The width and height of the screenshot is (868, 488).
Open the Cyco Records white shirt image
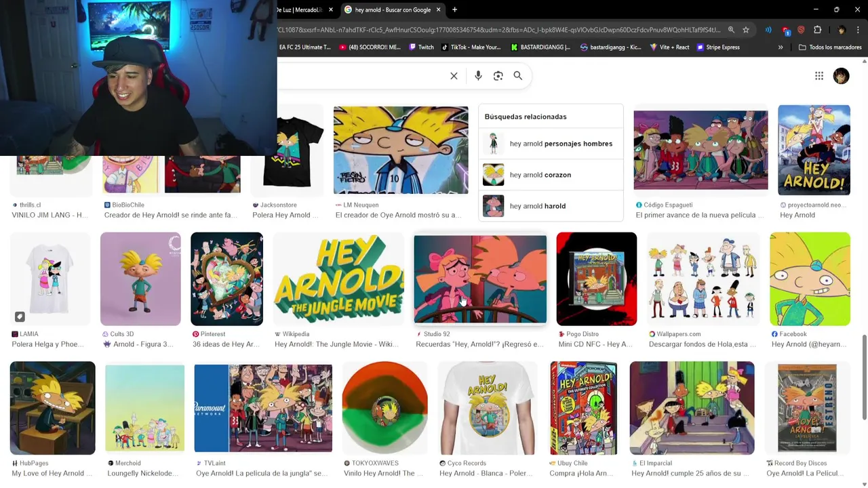[x=488, y=408]
